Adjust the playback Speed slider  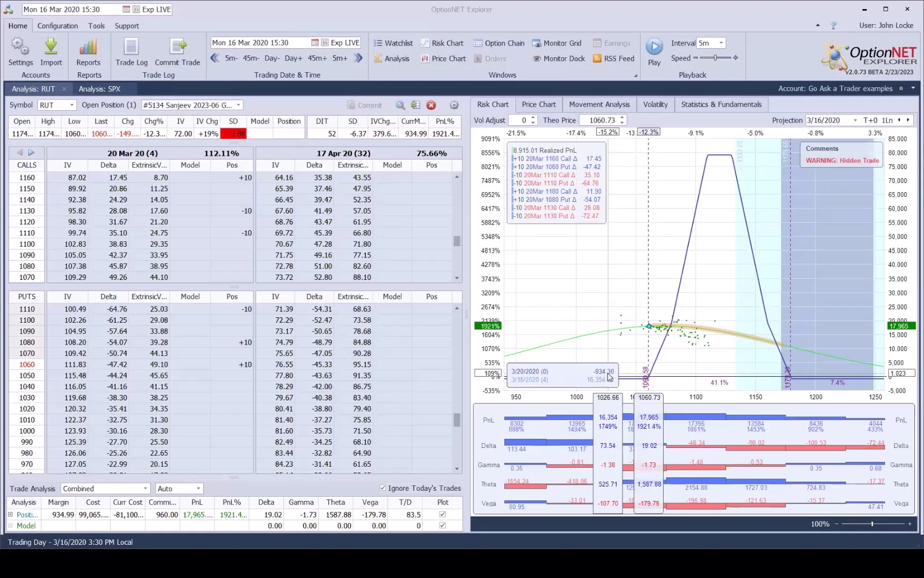[x=715, y=58]
